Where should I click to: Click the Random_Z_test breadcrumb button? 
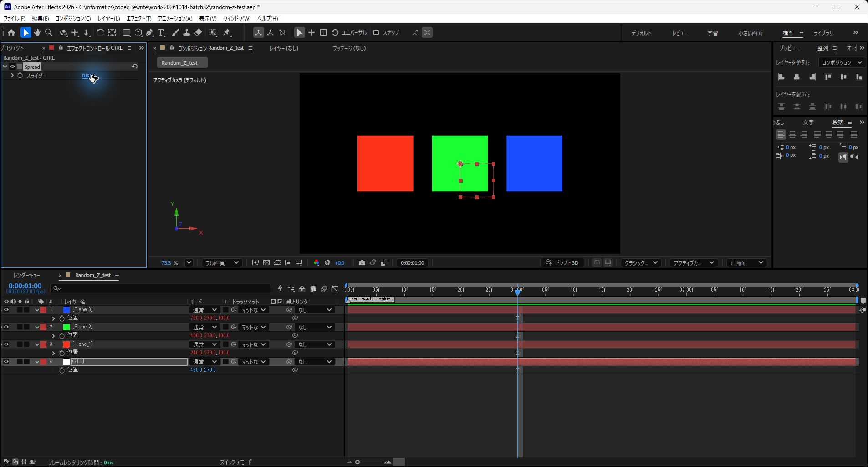(182, 63)
